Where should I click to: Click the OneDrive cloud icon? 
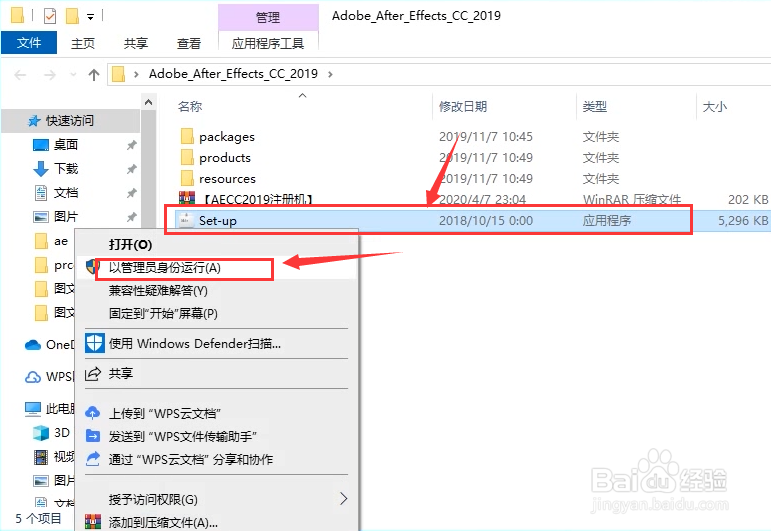click(x=32, y=345)
